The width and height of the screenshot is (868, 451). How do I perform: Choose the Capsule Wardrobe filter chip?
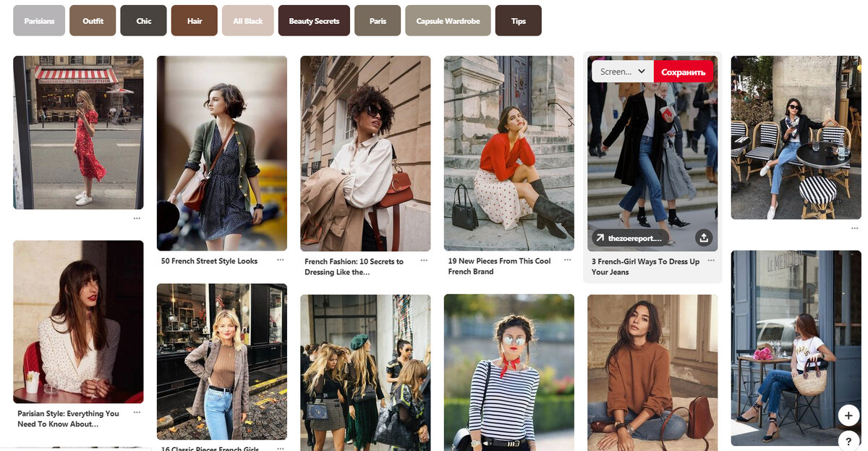pyautogui.click(x=448, y=21)
